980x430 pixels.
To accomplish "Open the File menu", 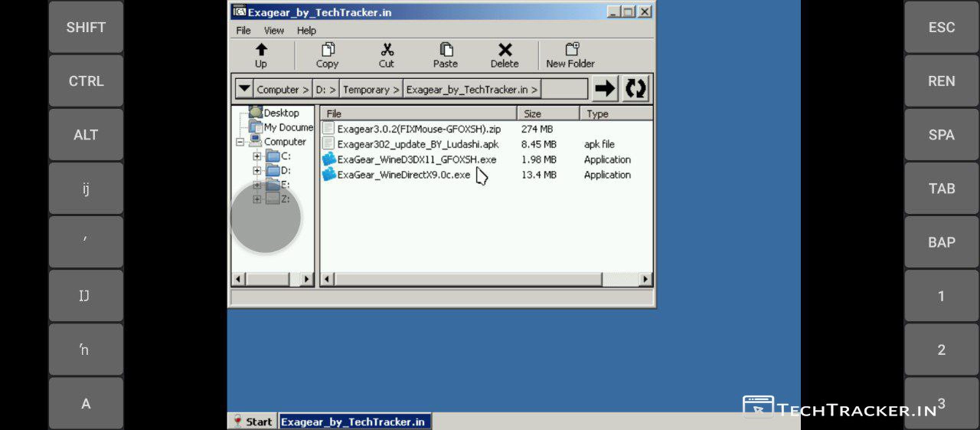I will click(x=243, y=31).
